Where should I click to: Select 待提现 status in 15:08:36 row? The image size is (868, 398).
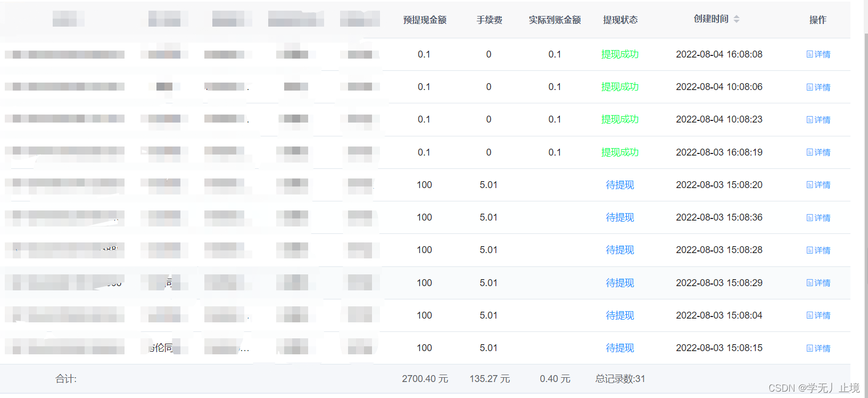pos(620,217)
